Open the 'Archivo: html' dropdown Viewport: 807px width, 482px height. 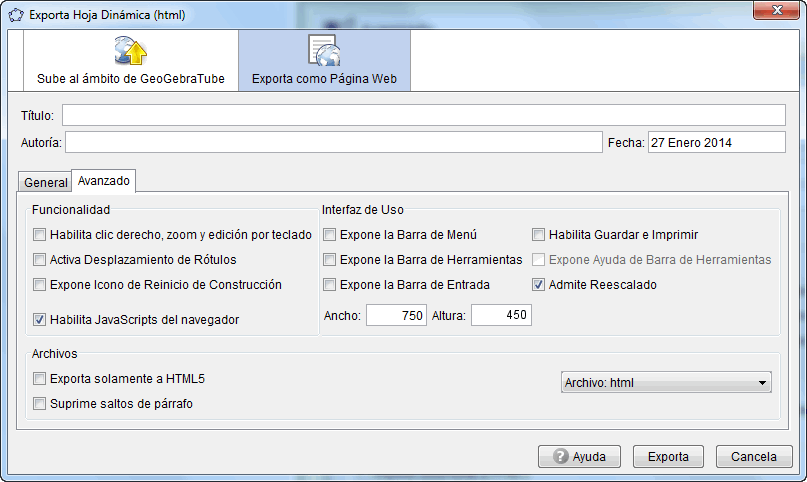pyautogui.click(x=665, y=382)
